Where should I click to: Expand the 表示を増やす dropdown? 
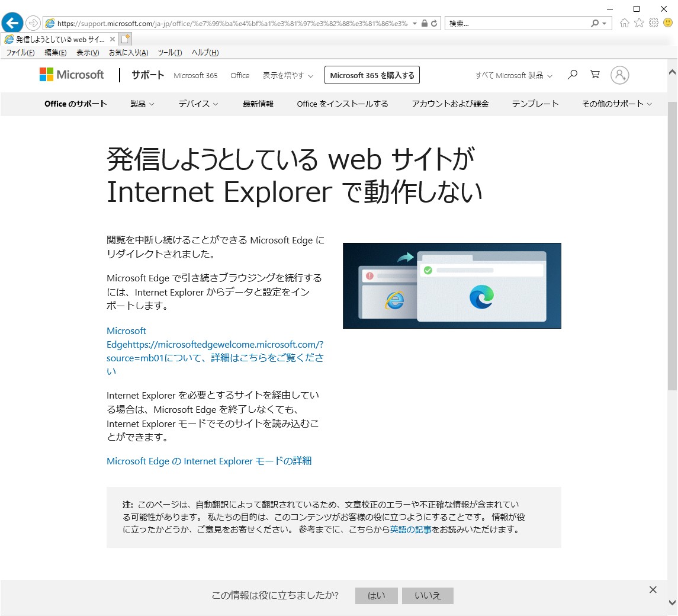[288, 75]
